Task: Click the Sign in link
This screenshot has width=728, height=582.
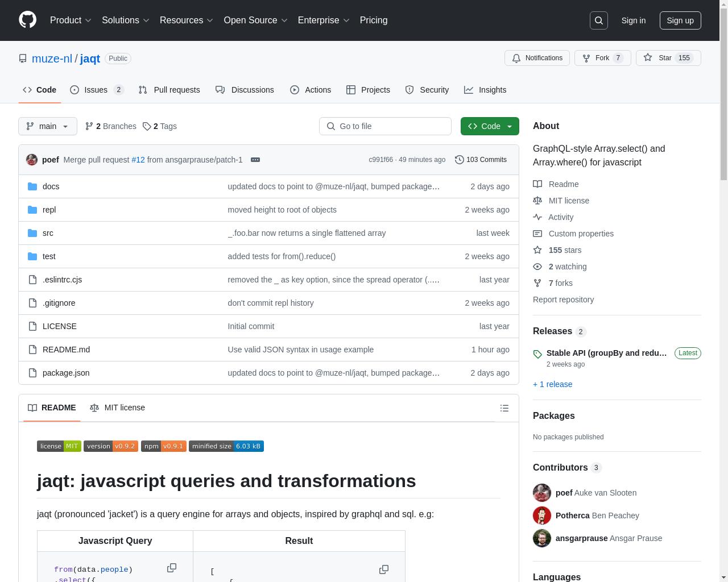Action: tap(633, 20)
